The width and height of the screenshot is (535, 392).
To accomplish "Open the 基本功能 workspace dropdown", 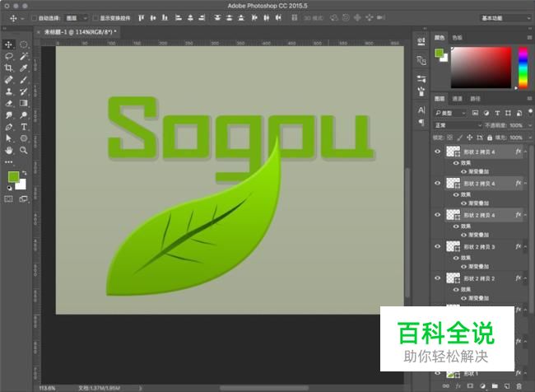I will coord(505,18).
